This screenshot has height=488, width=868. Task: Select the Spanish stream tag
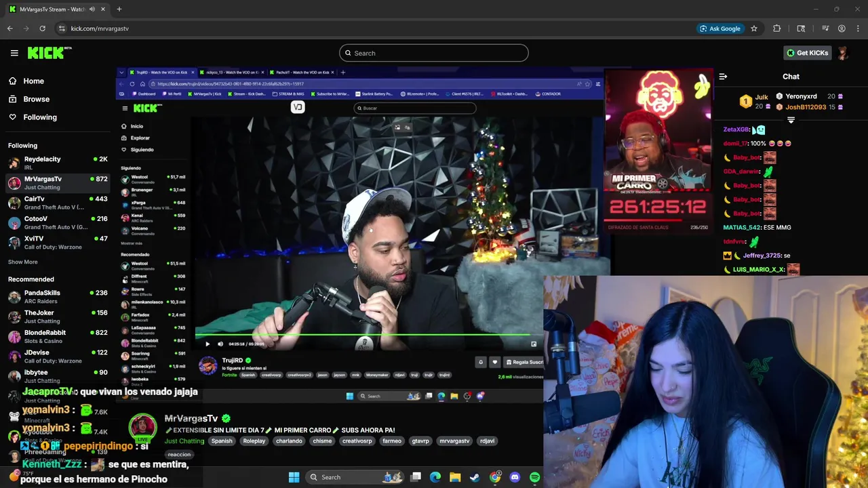click(x=222, y=441)
